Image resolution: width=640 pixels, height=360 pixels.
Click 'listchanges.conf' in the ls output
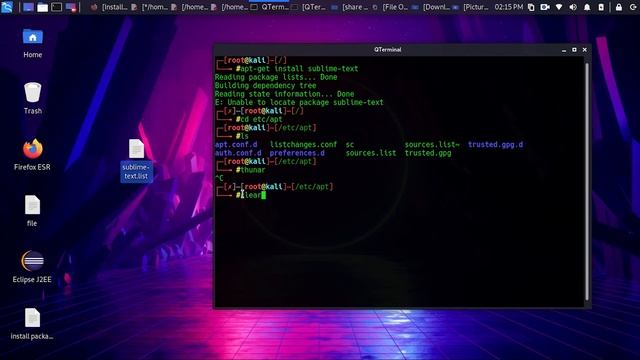click(x=303, y=144)
